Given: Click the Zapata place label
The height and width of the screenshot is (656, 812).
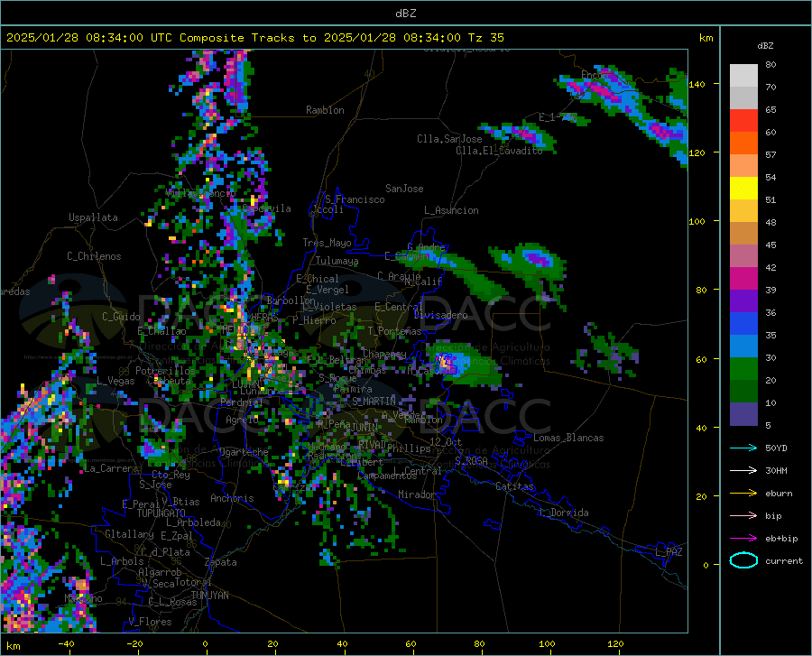Looking at the screenshot, I should point(221,562).
